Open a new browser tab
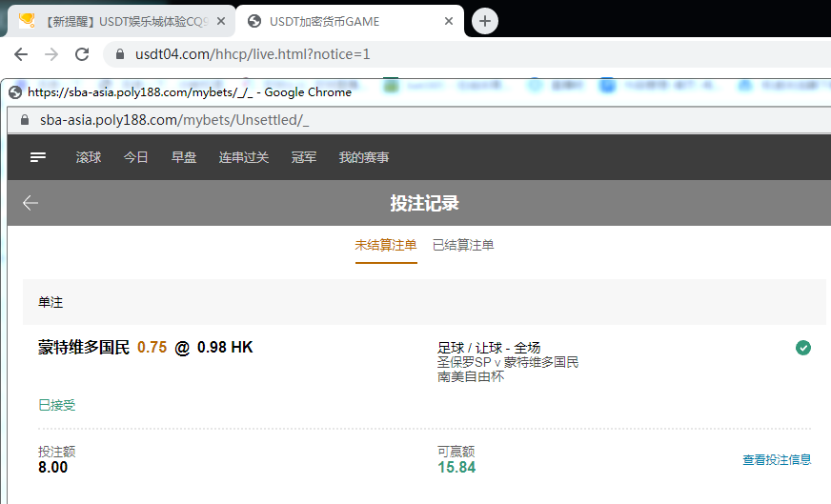This screenshot has height=504, width=831. (485, 21)
